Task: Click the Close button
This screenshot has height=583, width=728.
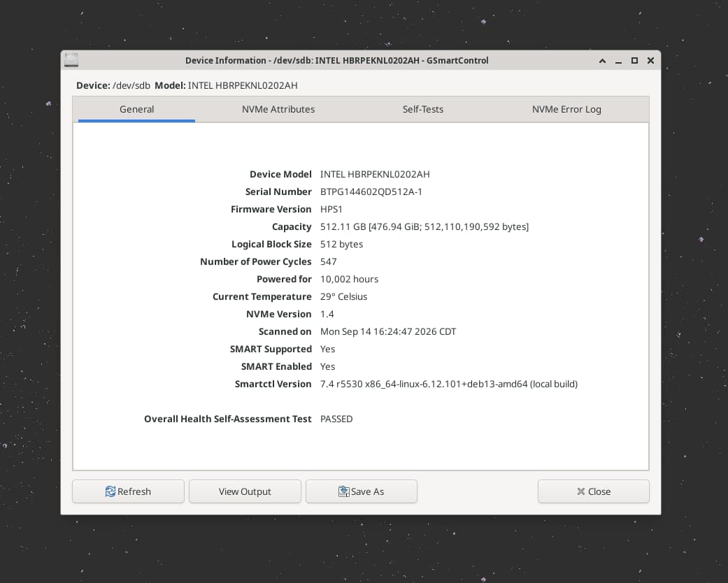Action: tap(593, 491)
